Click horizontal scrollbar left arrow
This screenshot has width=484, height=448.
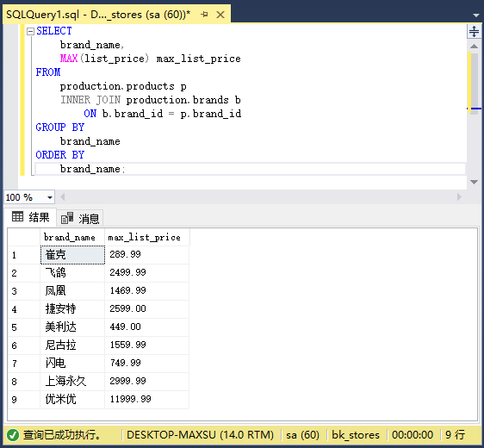pyautogui.click(x=63, y=197)
